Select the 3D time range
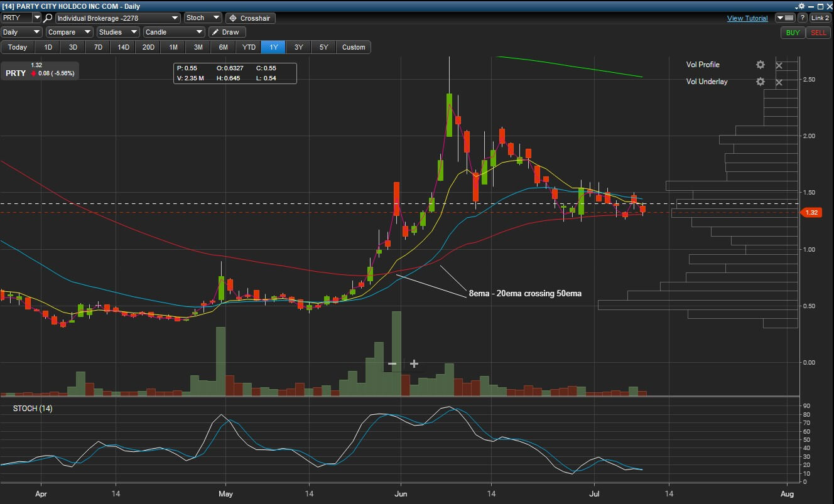Viewport: 834px width, 504px height. pos(73,47)
